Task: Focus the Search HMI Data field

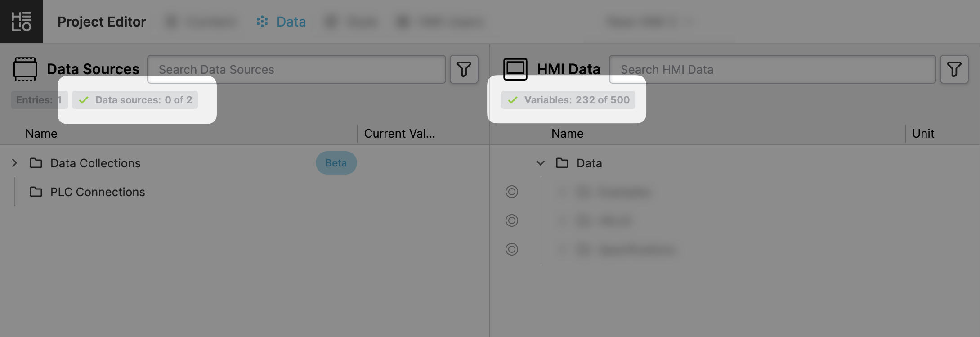Action: click(772, 69)
